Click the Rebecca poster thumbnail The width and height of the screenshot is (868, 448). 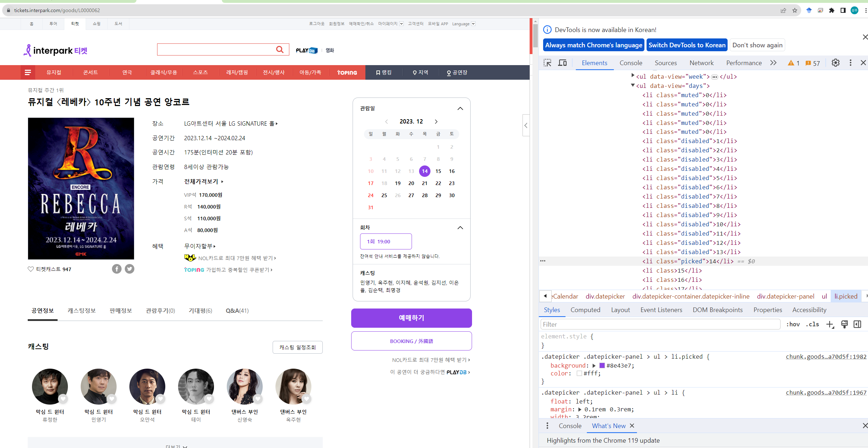tap(81, 189)
